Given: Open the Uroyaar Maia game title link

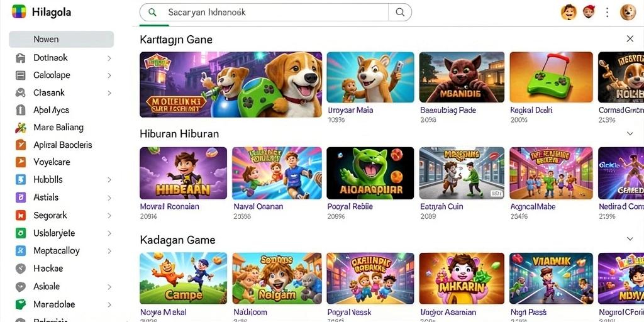Looking at the screenshot, I should (350, 111).
